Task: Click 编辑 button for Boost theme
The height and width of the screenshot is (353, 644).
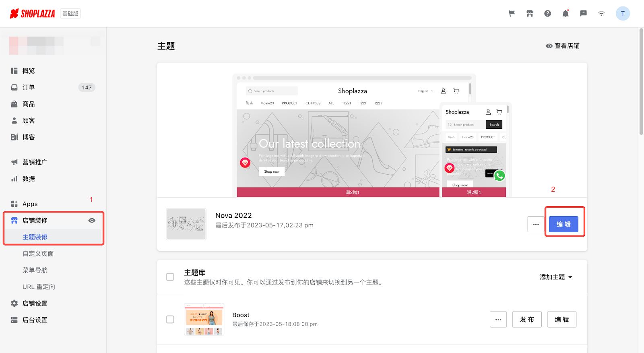Action: [562, 320]
